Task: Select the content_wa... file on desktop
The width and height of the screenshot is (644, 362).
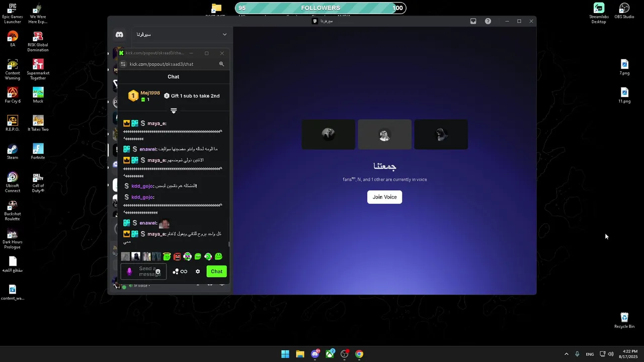Action: (13, 293)
